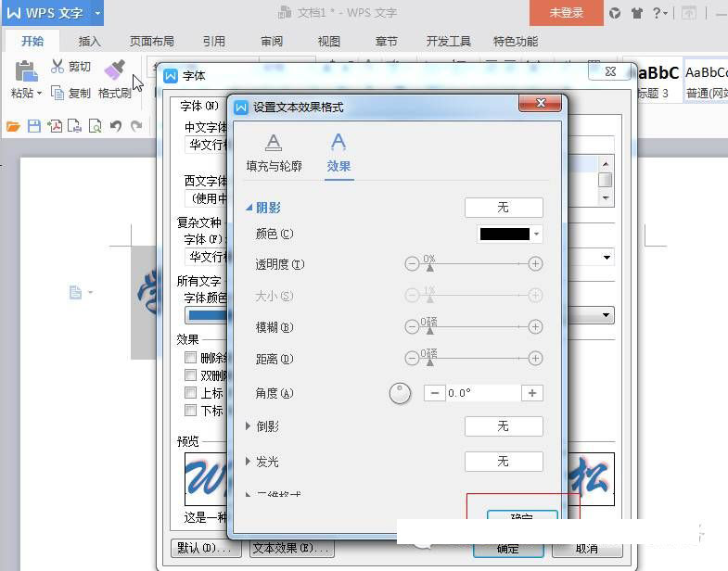The width and height of the screenshot is (728, 571).
Task: Collapse the 阴影 section
Action: pyautogui.click(x=249, y=208)
